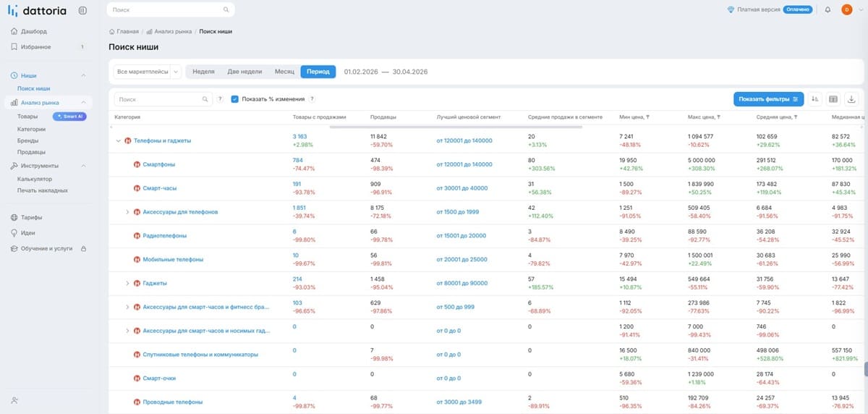Click home icon in the breadcrumb
This screenshot has height=414, width=868.
tap(111, 32)
